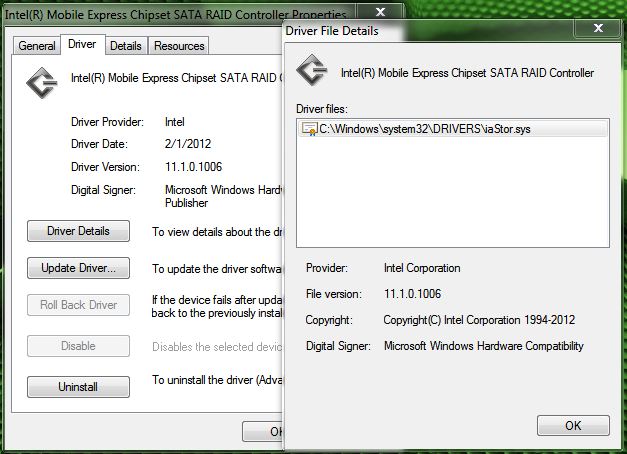Click the Driver Date value 2/1/2012
Screen dimensions: 627x454
188,143
